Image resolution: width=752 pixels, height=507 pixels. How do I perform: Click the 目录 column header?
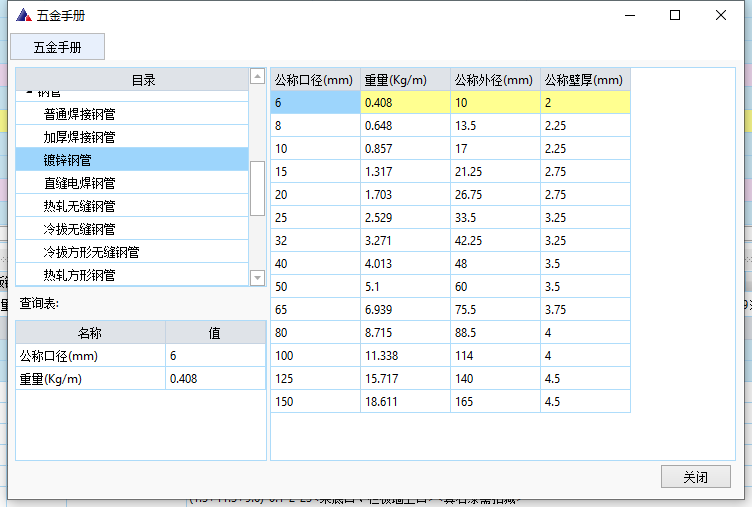pos(132,80)
